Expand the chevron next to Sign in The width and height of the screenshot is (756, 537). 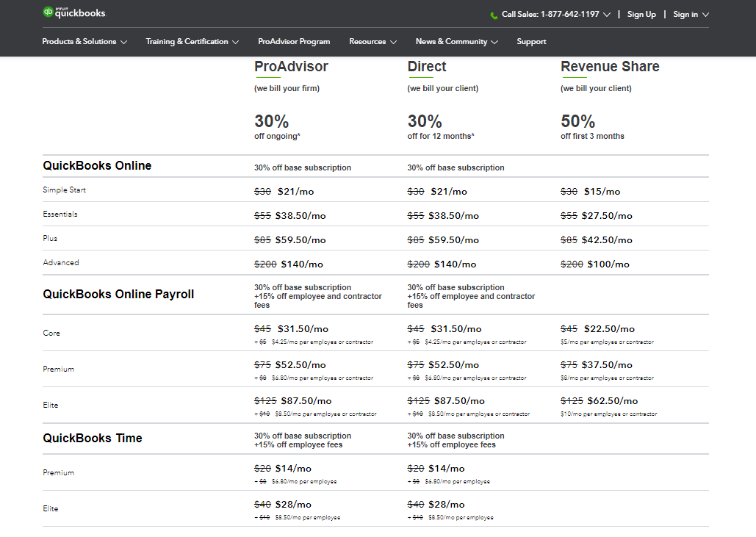[x=705, y=15]
